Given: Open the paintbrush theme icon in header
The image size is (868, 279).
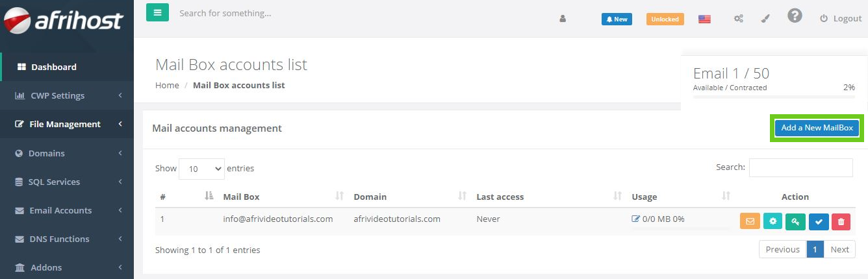Looking at the screenshot, I should click(x=765, y=19).
